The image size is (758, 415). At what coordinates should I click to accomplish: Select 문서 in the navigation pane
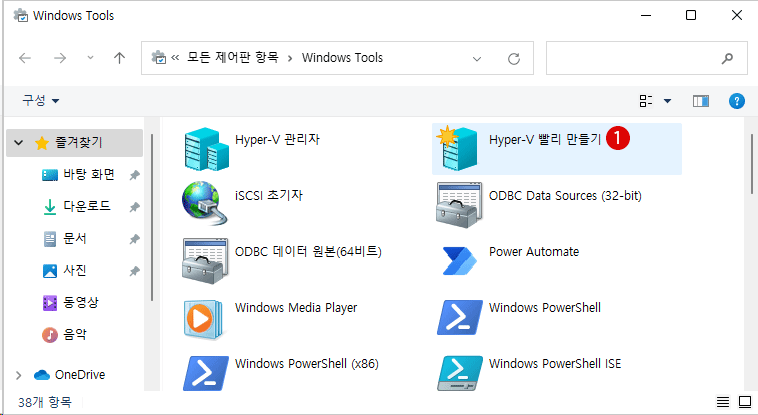click(x=75, y=238)
